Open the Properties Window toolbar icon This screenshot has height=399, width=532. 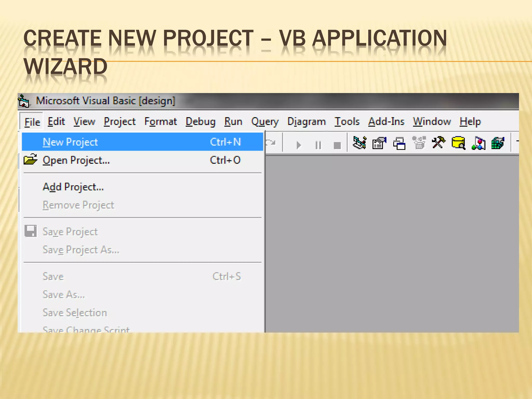[379, 143]
